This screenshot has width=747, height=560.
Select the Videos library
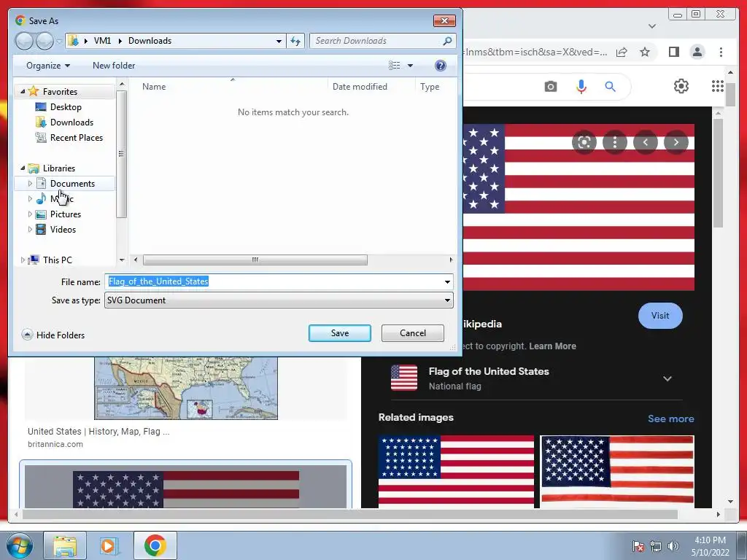tap(63, 230)
